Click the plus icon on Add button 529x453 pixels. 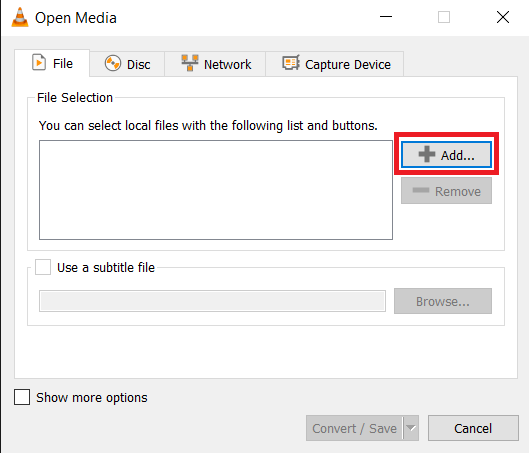click(x=427, y=154)
